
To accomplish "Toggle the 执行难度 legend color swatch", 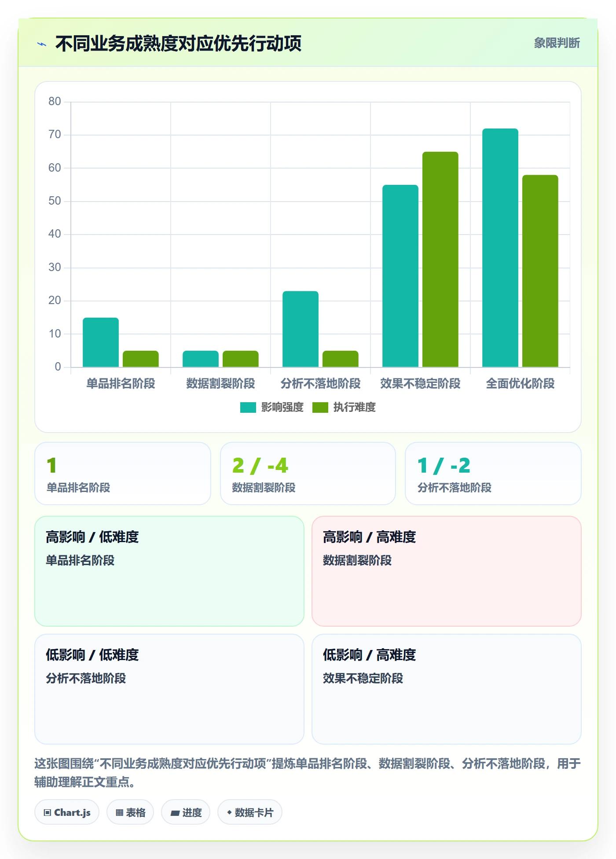I will (x=320, y=407).
